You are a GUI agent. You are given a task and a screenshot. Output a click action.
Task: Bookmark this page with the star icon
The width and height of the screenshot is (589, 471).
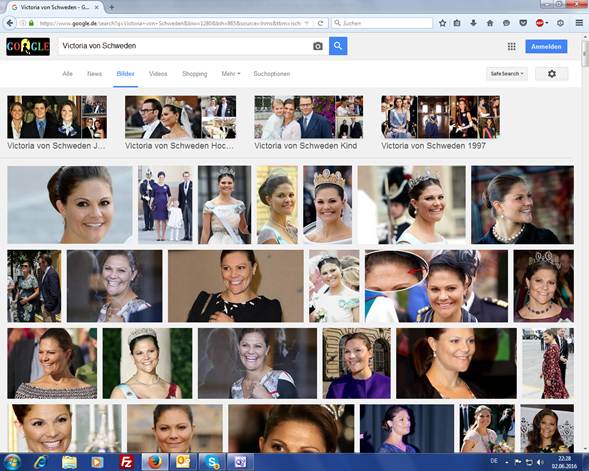click(x=443, y=23)
